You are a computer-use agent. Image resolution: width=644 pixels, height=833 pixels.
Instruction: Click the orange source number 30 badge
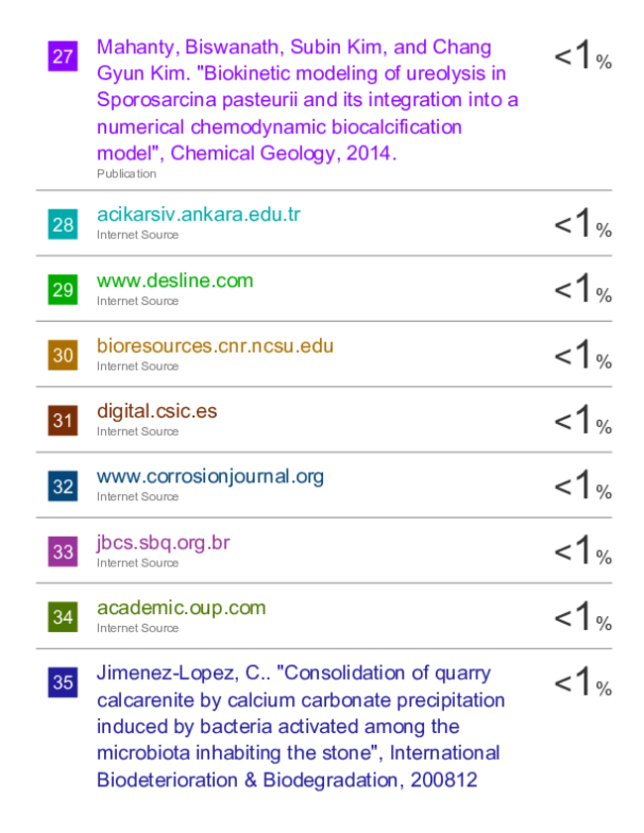point(62,355)
